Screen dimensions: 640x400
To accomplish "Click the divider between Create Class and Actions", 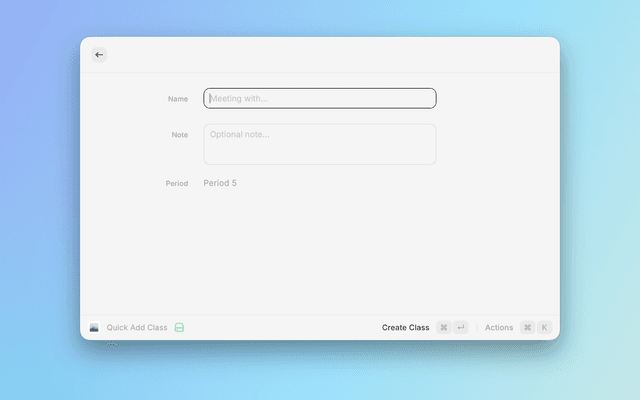I will point(477,328).
